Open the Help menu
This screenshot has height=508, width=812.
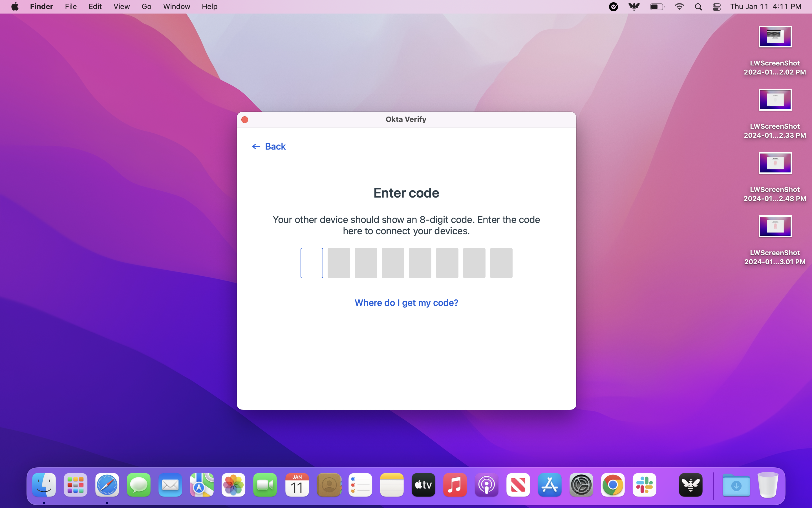[209, 6]
